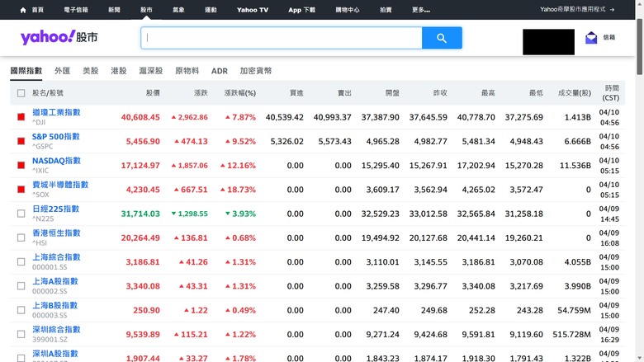Switch to the ADR tab

point(220,71)
